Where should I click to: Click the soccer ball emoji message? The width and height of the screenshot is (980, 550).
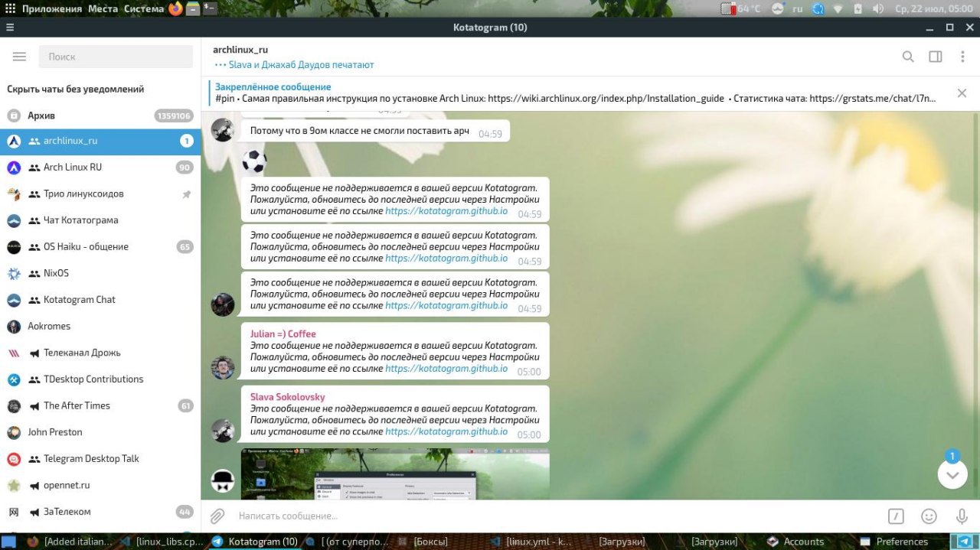(x=254, y=161)
